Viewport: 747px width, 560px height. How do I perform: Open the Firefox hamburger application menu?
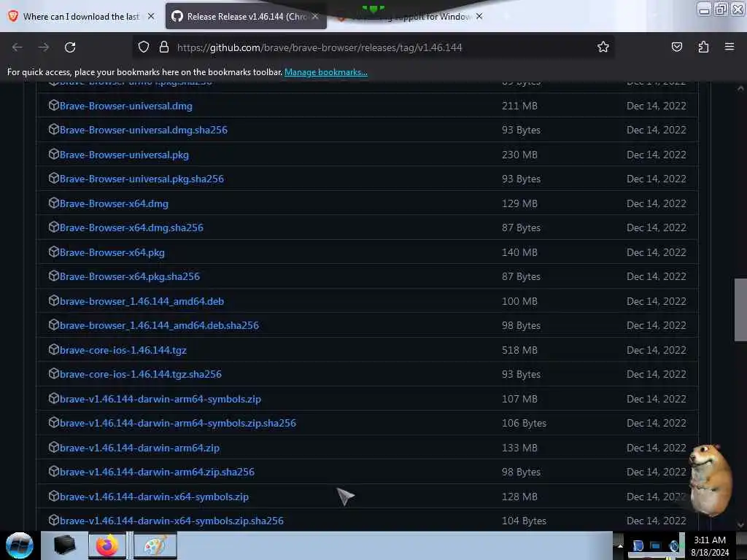click(x=729, y=47)
